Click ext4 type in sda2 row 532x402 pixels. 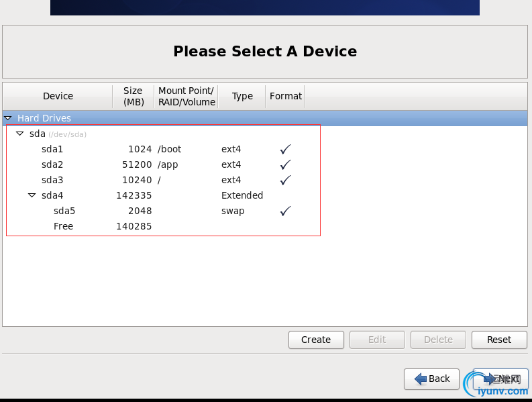231,164
